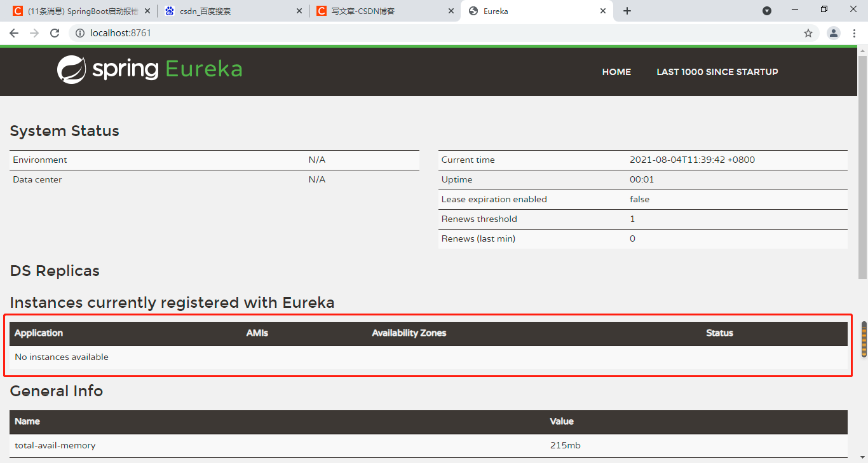Screen dimensions: 868x463
Task: Click the DS Replicas heading
Action: [55, 271]
